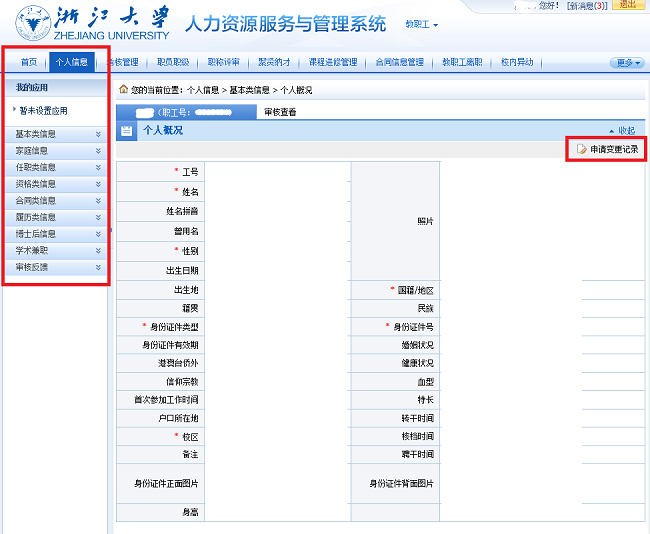
Task: Expand the 任职类信息 sidebar section
Action: (56, 167)
